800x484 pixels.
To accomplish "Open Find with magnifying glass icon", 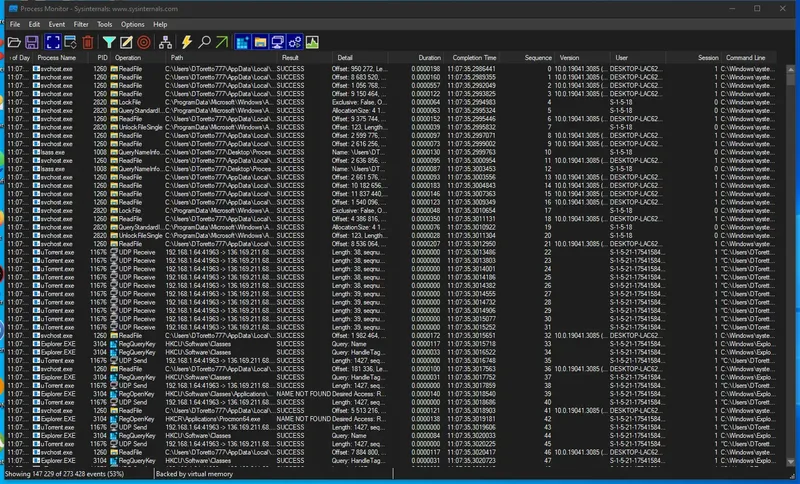I will [x=204, y=42].
